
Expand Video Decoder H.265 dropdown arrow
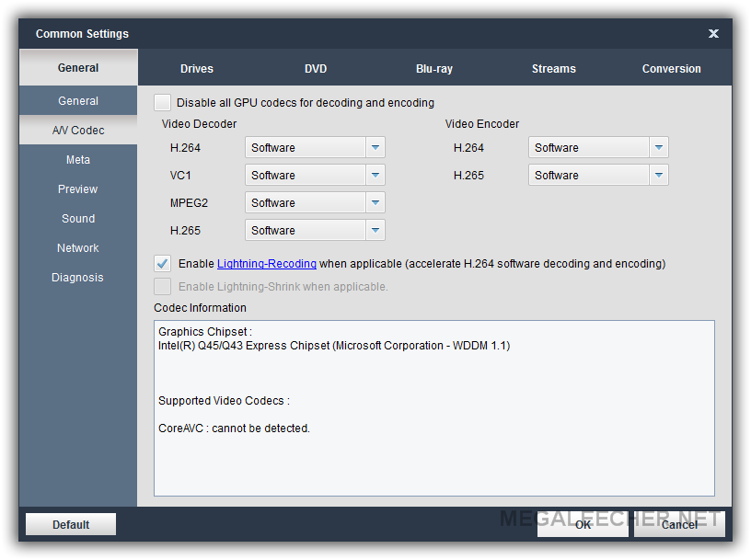375,230
